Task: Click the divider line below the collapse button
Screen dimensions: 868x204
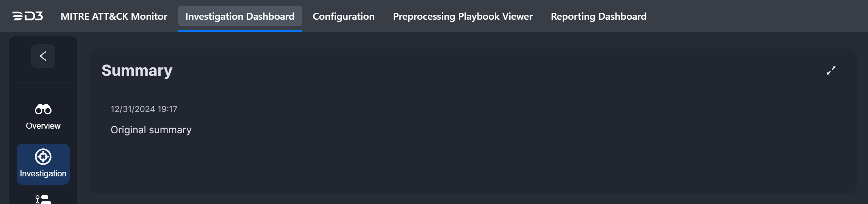Action: [43, 82]
